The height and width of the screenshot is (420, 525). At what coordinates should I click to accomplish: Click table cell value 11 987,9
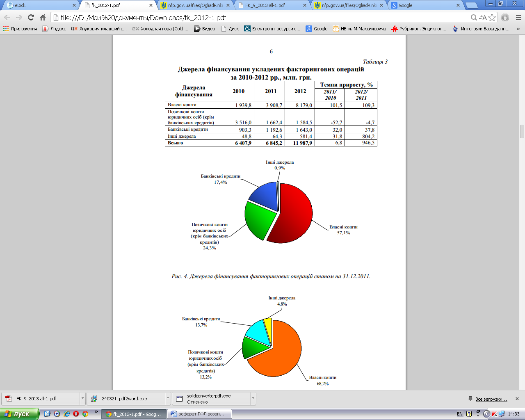click(x=303, y=143)
